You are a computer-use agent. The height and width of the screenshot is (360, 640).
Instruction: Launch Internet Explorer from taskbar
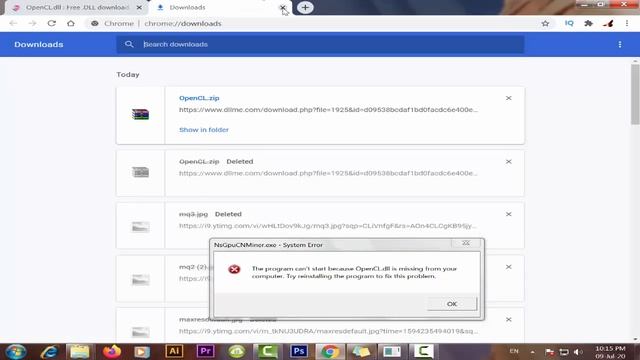[49, 351]
